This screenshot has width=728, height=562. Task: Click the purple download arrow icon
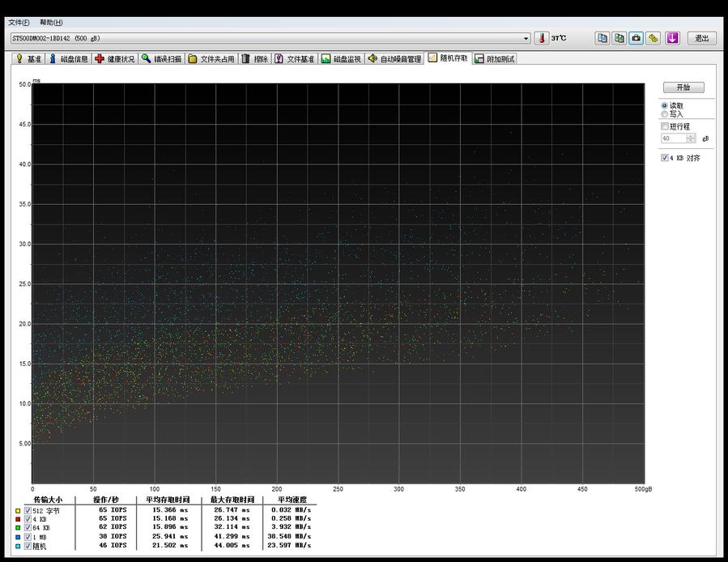pyautogui.click(x=672, y=38)
